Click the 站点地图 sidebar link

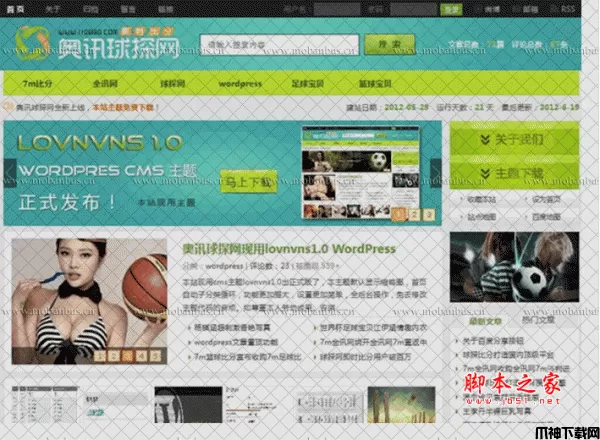[481, 217]
